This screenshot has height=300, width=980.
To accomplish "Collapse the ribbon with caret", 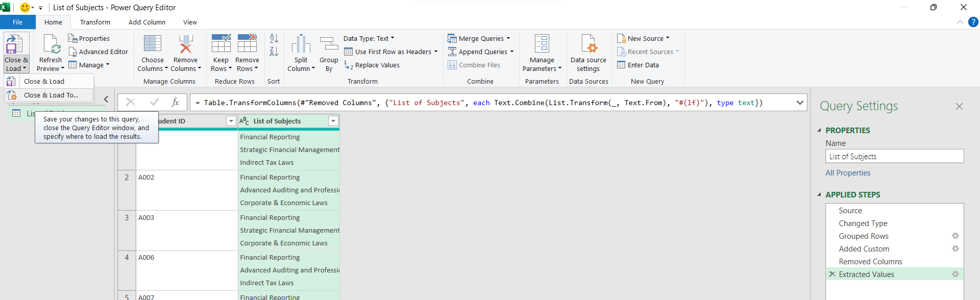I will pos(960,22).
